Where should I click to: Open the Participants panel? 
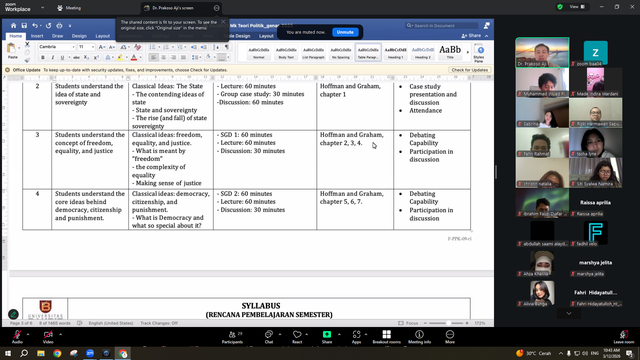click(233, 337)
